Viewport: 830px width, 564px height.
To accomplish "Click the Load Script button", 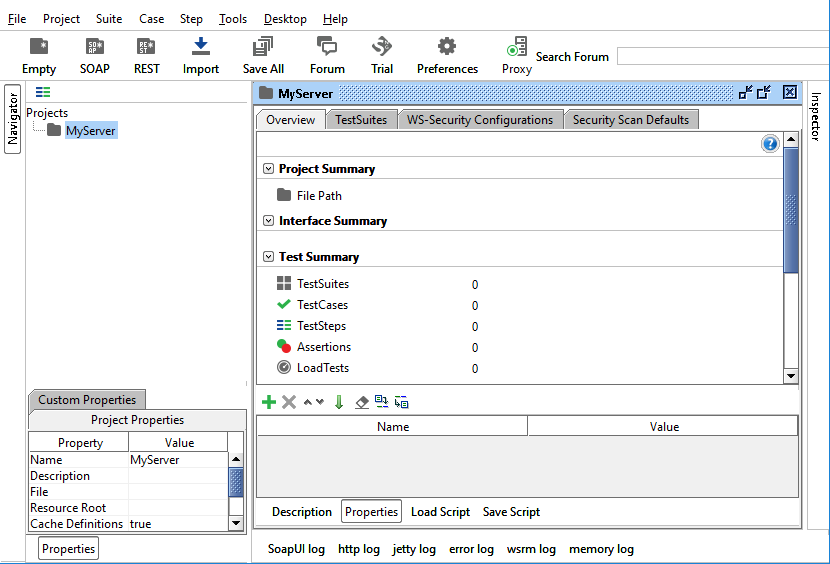I will pos(440,512).
